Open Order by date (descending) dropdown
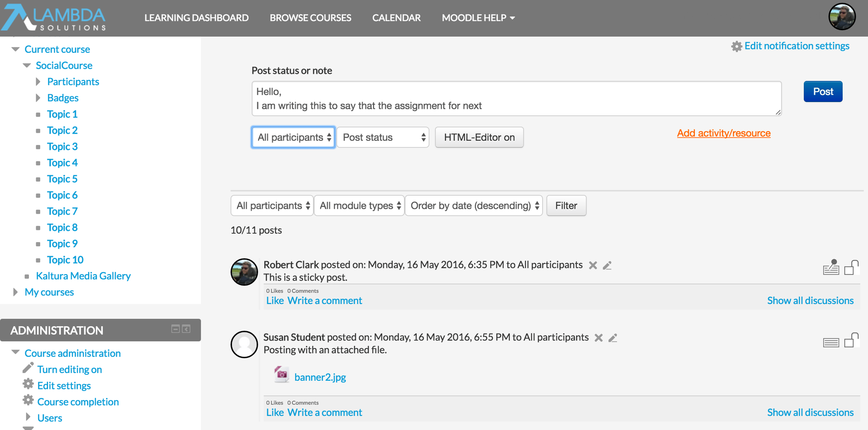Viewport: 868px width, 430px height. pos(474,206)
